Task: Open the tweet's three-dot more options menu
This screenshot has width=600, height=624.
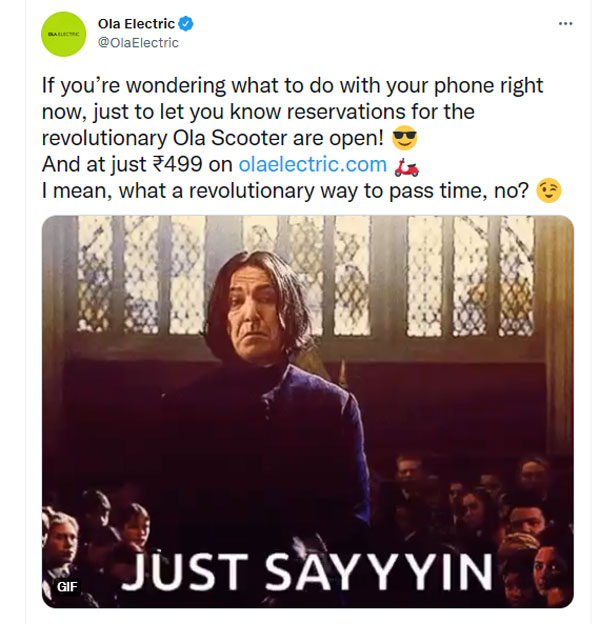Action: pos(565,24)
